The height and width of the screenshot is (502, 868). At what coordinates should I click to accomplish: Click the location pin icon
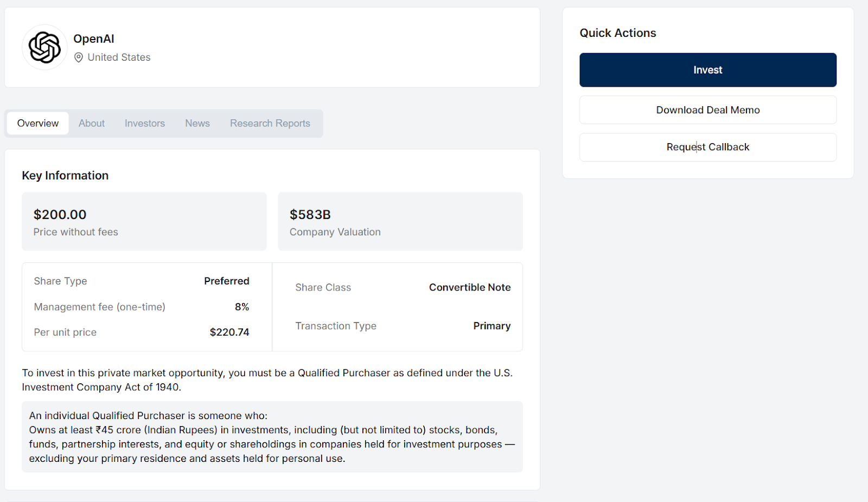coord(79,57)
